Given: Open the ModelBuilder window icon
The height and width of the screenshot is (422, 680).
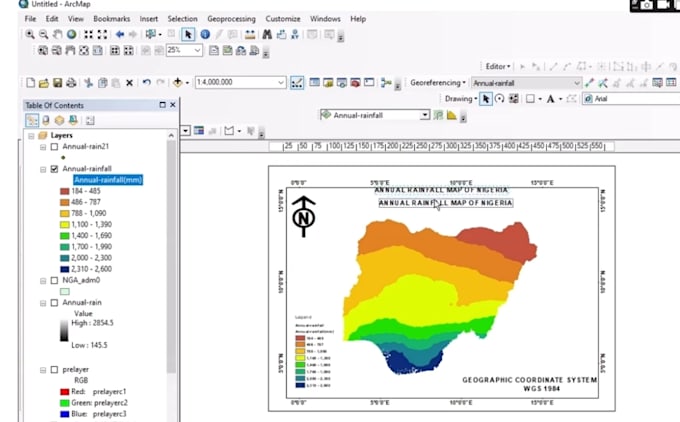Looking at the screenshot, I should click(x=386, y=82).
